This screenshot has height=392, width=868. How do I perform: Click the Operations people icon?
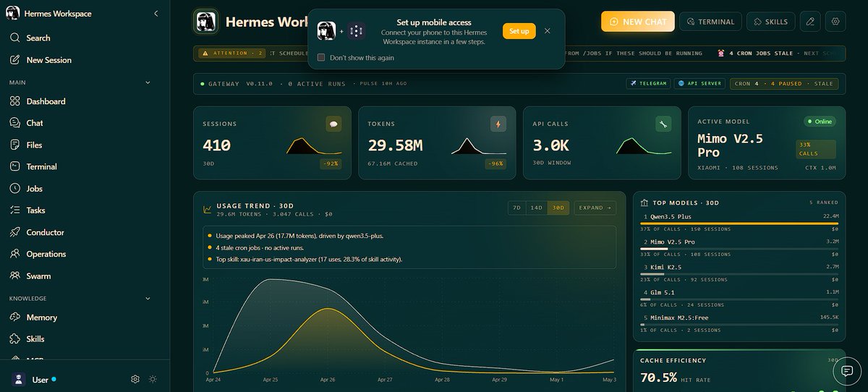(14, 254)
